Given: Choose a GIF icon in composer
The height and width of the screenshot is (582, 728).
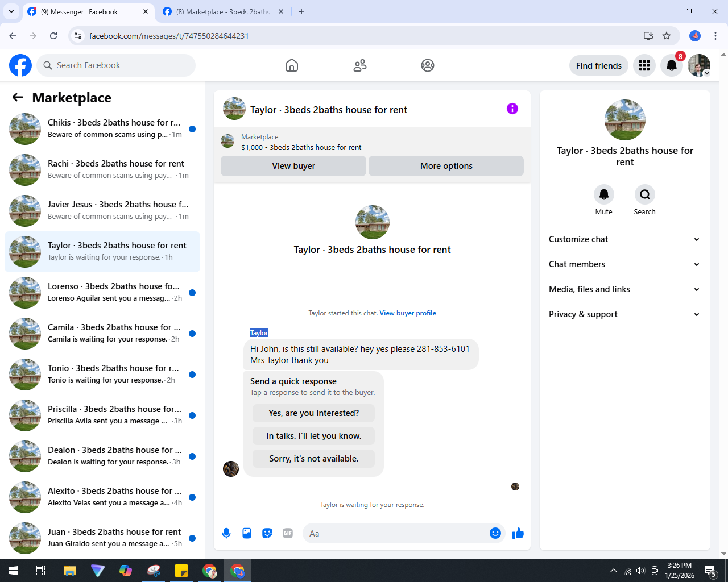Looking at the screenshot, I should [288, 533].
